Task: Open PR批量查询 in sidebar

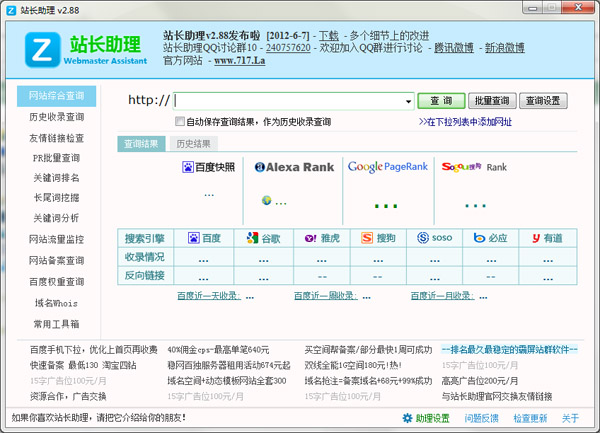Action: pyautogui.click(x=56, y=158)
